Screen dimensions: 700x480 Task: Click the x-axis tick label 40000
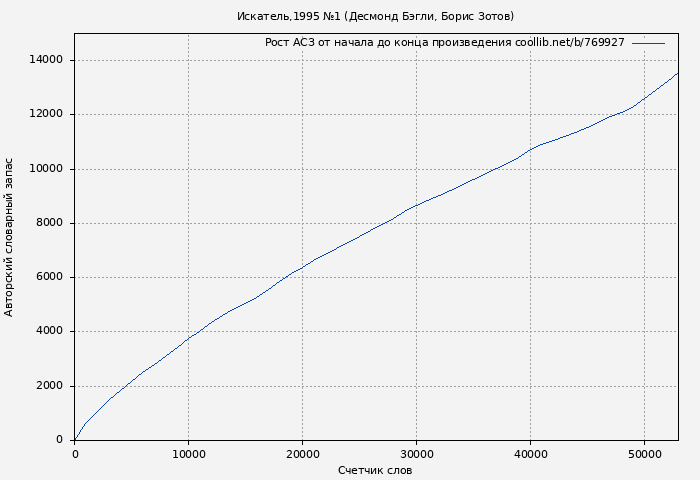coord(530,454)
